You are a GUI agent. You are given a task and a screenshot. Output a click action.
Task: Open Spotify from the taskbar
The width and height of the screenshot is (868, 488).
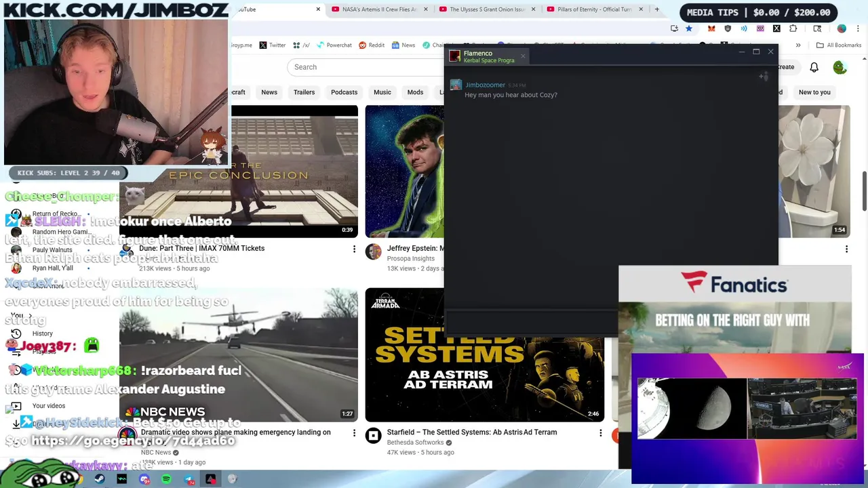click(167, 479)
